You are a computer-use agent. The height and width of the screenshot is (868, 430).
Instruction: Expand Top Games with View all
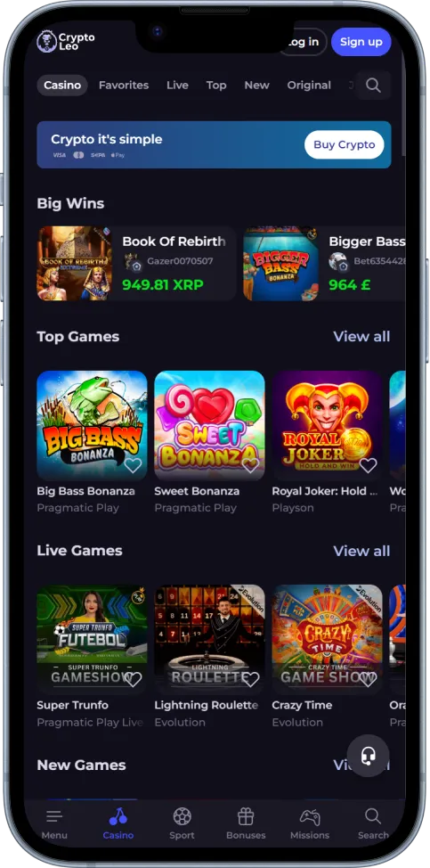[x=361, y=337]
